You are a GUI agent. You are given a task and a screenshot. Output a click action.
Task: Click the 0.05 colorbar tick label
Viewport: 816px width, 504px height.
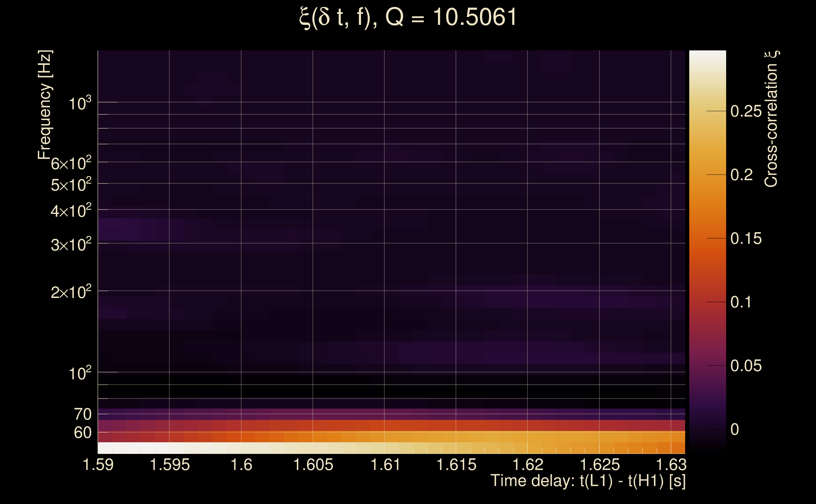pyautogui.click(x=746, y=366)
